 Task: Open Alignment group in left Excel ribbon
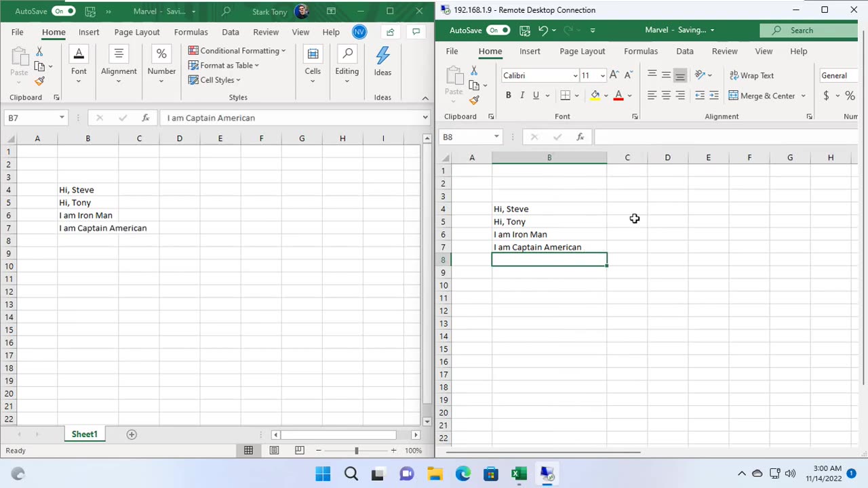(x=119, y=66)
